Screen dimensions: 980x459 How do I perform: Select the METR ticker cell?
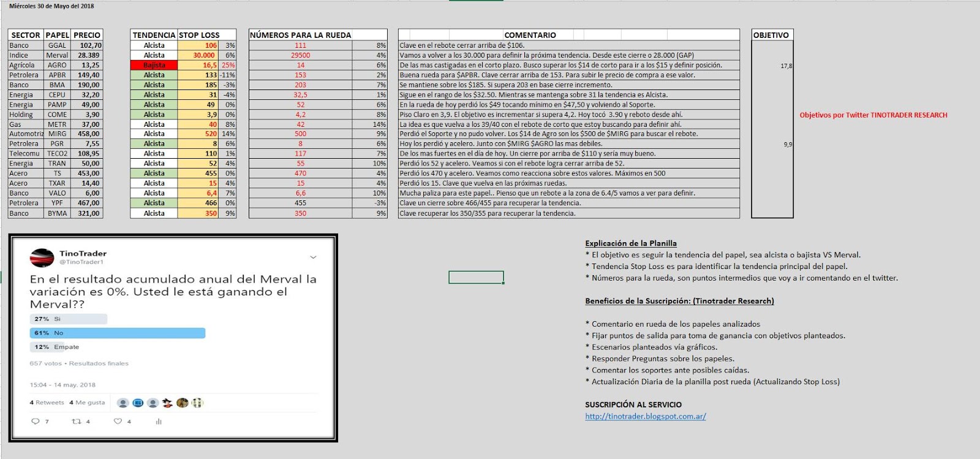(x=57, y=124)
